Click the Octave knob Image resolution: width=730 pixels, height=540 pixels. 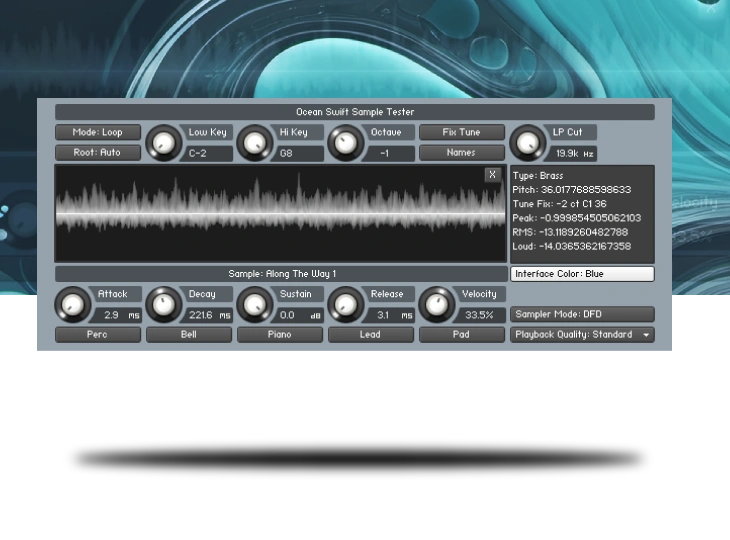tap(345, 143)
